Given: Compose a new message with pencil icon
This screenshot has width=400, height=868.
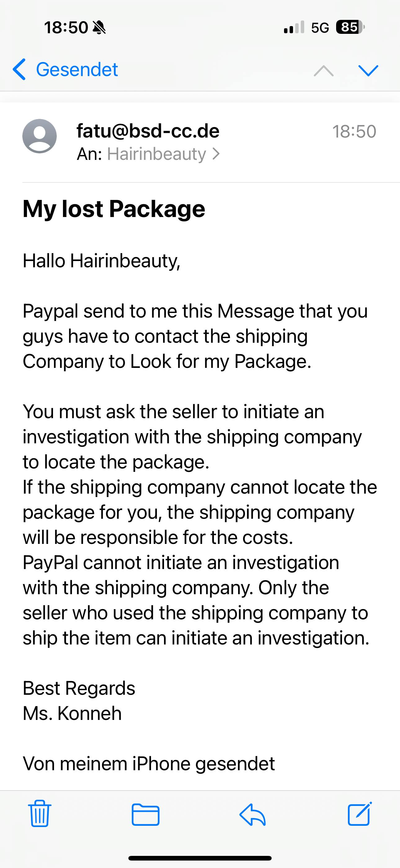Looking at the screenshot, I should pyautogui.click(x=360, y=813).
